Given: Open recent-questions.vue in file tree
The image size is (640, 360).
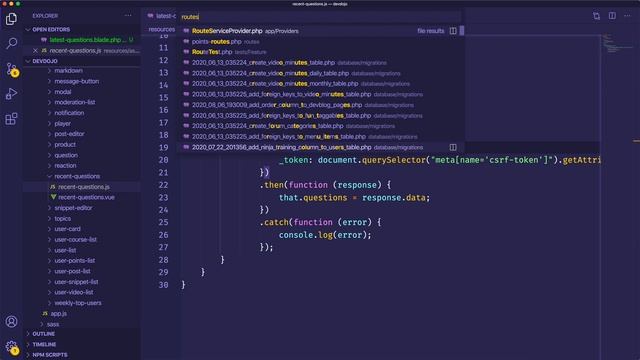Looking at the screenshot, I should pos(82,198).
